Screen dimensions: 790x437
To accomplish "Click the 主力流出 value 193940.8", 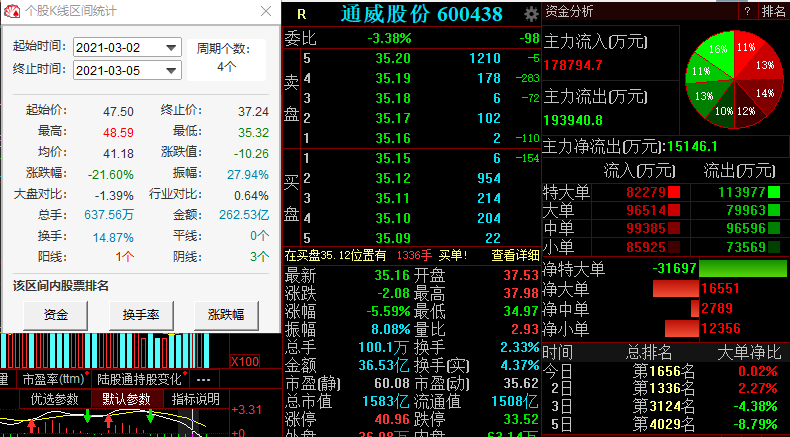I will click(x=573, y=120).
